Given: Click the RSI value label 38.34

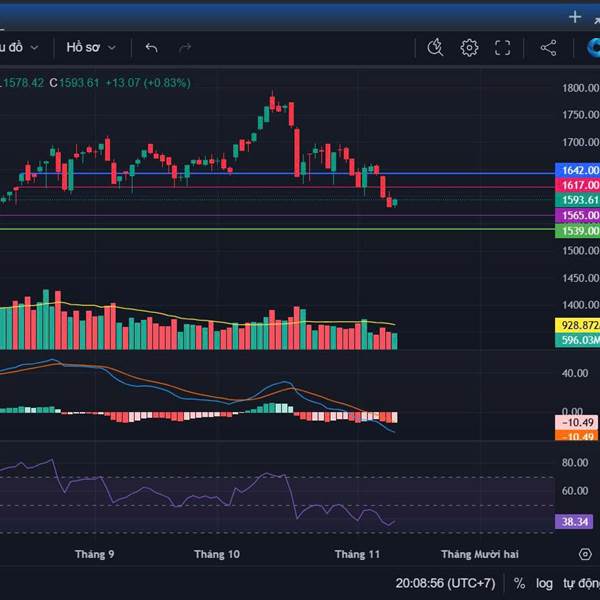Looking at the screenshot, I should (576, 521).
